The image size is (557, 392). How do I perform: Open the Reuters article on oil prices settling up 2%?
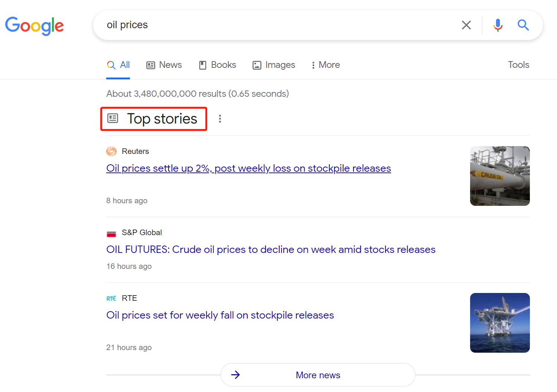click(x=248, y=168)
